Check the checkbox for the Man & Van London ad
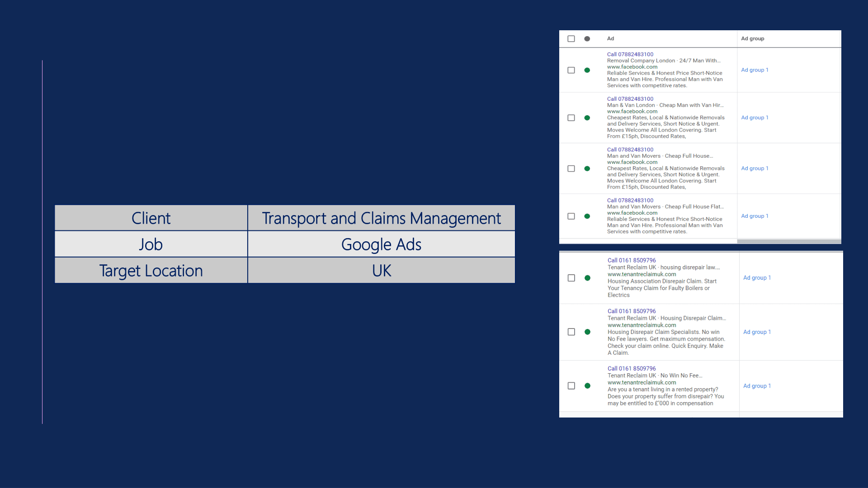The width and height of the screenshot is (868, 488). tap(571, 117)
